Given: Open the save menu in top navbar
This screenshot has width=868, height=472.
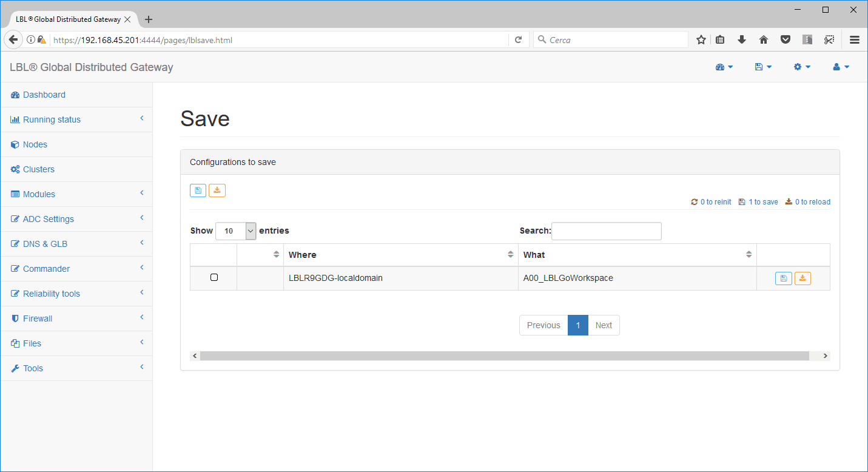Looking at the screenshot, I should click(x=763, y=67).
